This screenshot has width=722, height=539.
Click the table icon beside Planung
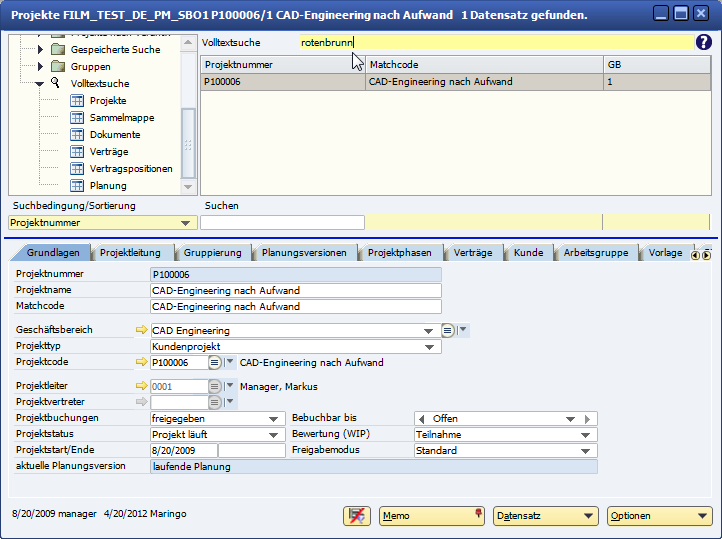(x=77, y=185)
